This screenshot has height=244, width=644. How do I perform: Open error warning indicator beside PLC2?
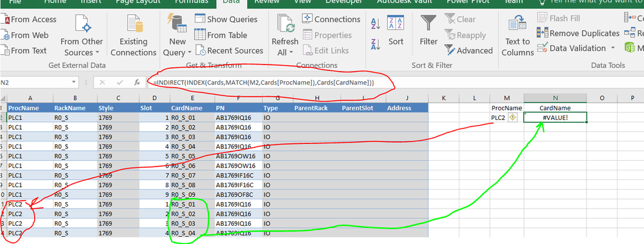point(512,118)
